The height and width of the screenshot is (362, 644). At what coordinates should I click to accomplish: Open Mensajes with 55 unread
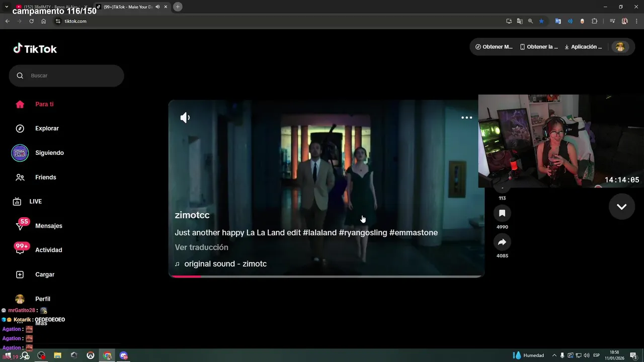tap(48, 226)
